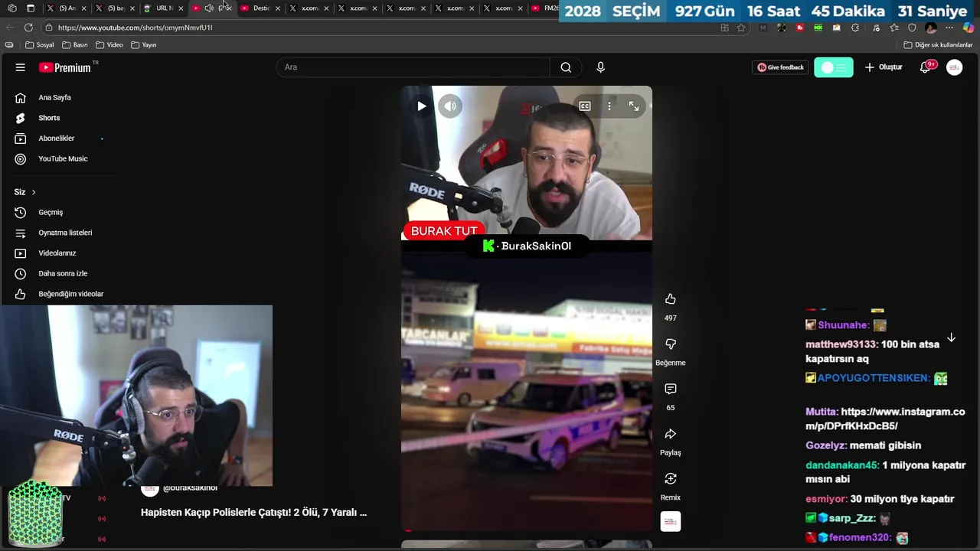Open Beğendiğim videolar list
Screen dimensions: 980x551
70,294
